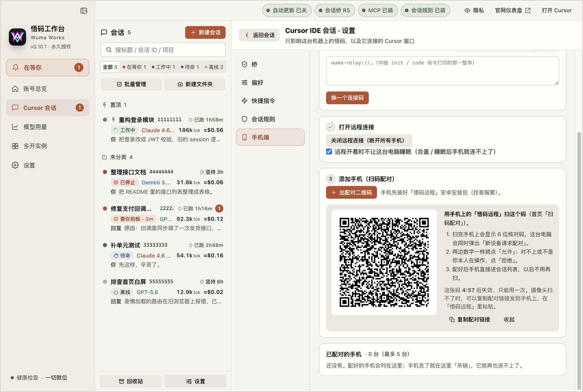Click the 会话规则 已装 status pill

click(x=425, y=10)
